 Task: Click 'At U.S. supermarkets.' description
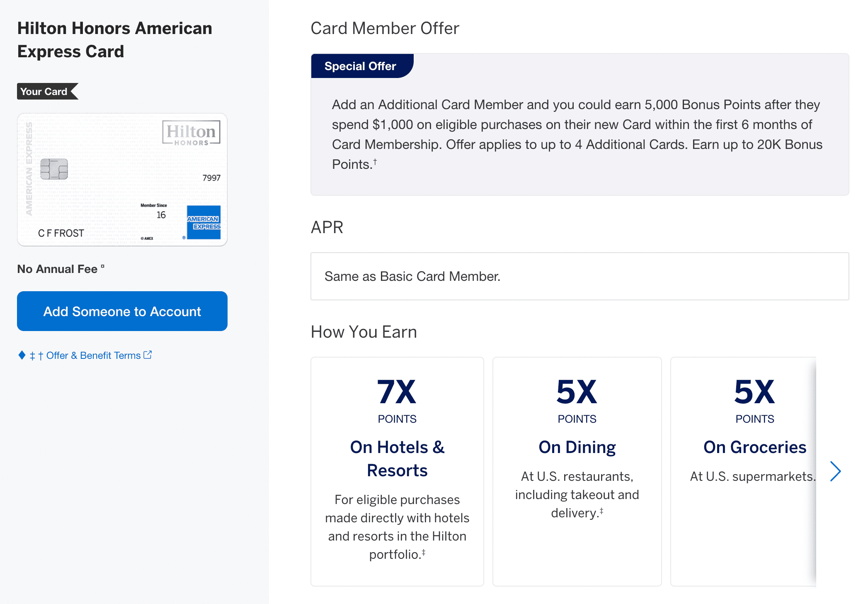click(x=753, y=476)
